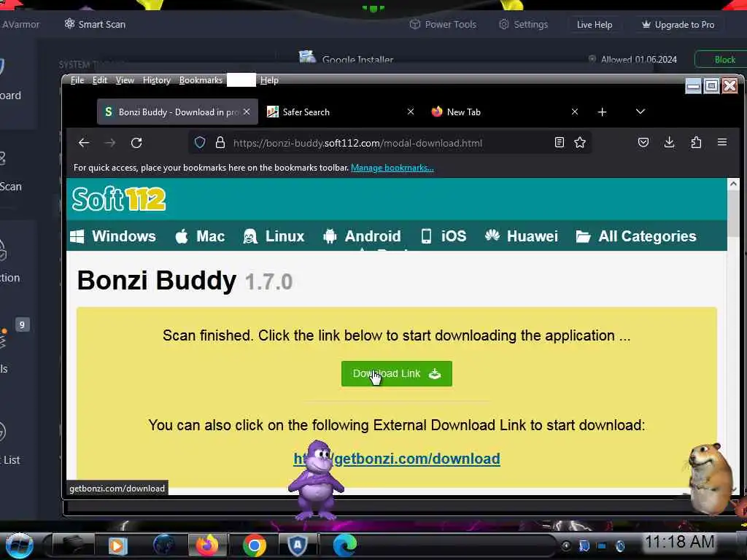The image size is (747, 560).
Task: Open the Android category
Action: point(362,236)
